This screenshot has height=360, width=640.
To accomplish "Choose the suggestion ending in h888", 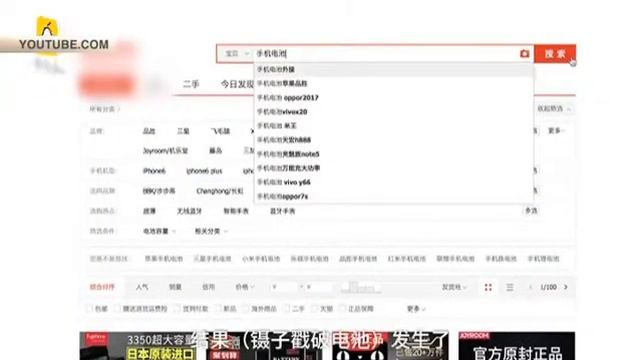I will click(x=284, y=140).
